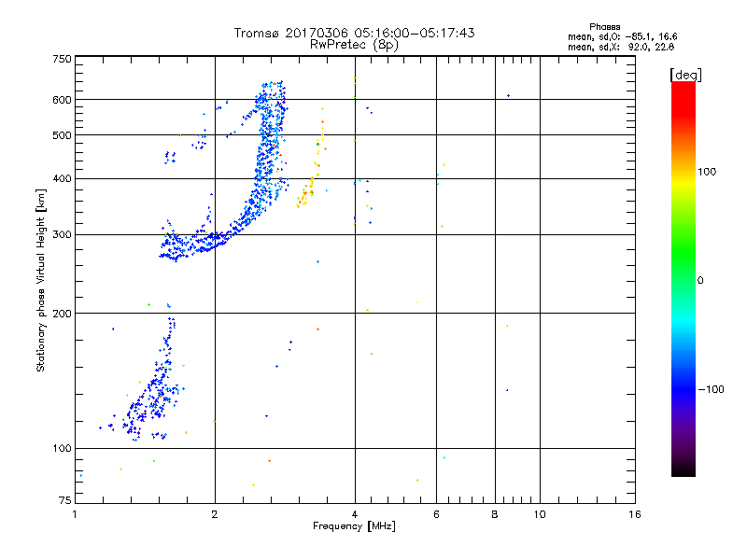Select the RwPretec (8p) subtitle
Viewport: 747px width, 560px height.
coord(354,45)
